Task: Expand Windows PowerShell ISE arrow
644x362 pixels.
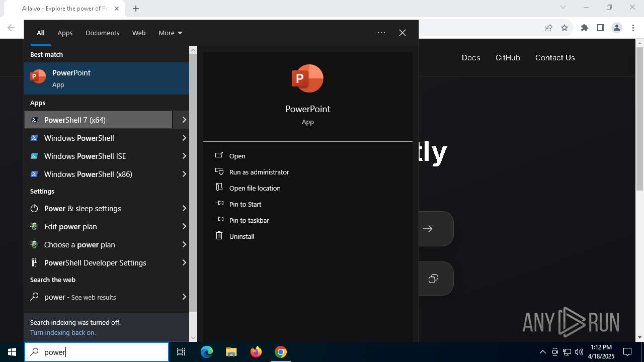Action: tap(184, 156)
